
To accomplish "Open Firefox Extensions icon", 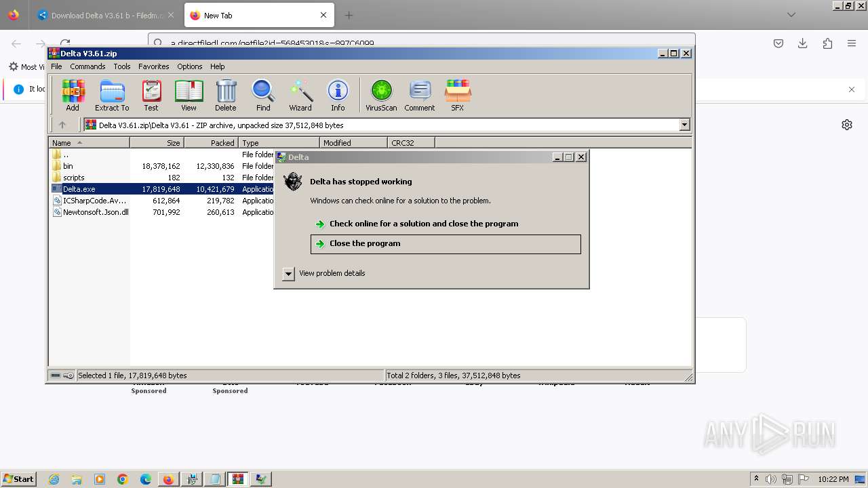I will [x=827, y=43].
